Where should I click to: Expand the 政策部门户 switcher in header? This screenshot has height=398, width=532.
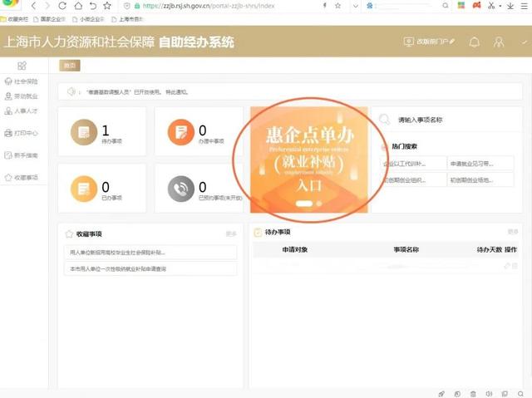[x=429, y=42]
